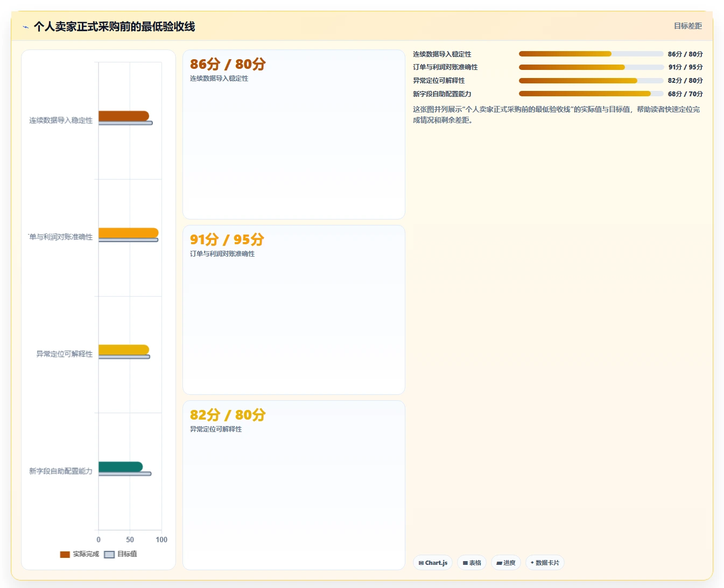Click the 新字段自助配置能力 progress bar

(591, 94)
